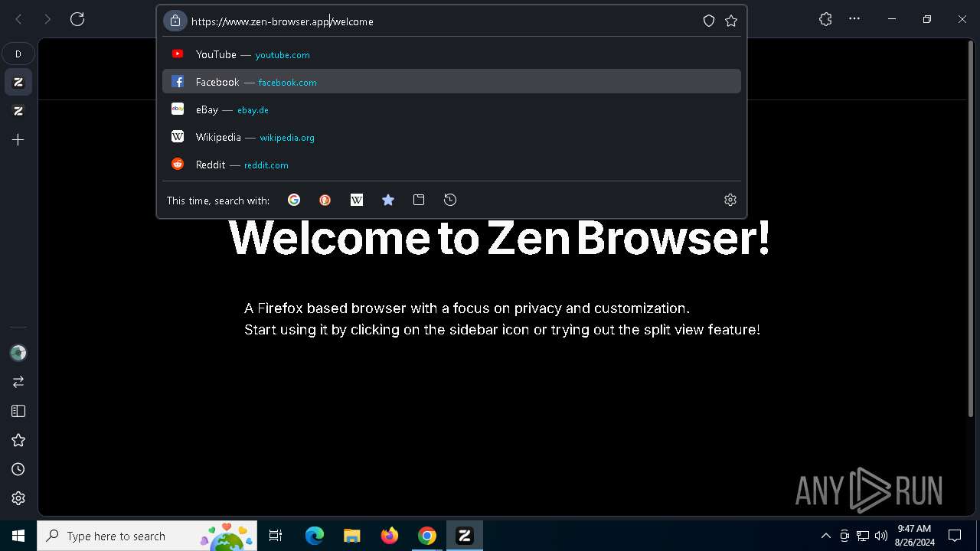Launch Firefox from taskbar

[x=390, y=536]
